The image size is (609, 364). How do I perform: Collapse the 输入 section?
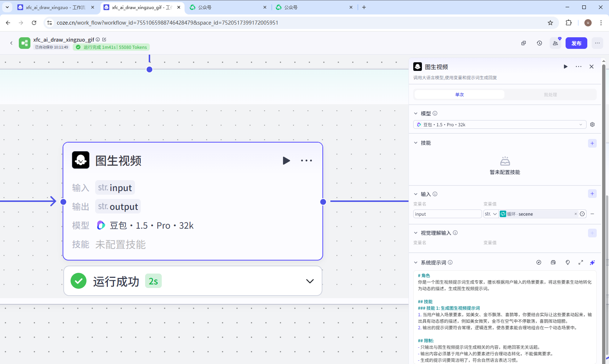416,194
